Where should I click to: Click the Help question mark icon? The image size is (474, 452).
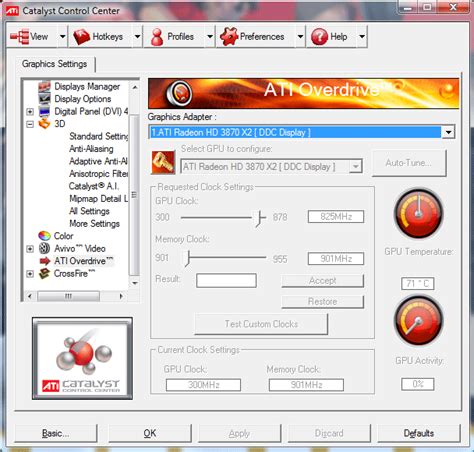[319, 36]
